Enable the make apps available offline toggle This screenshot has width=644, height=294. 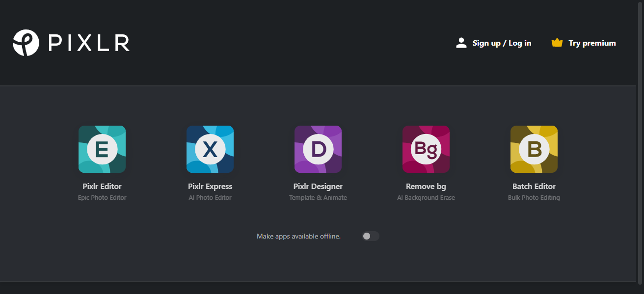(371, 236)
